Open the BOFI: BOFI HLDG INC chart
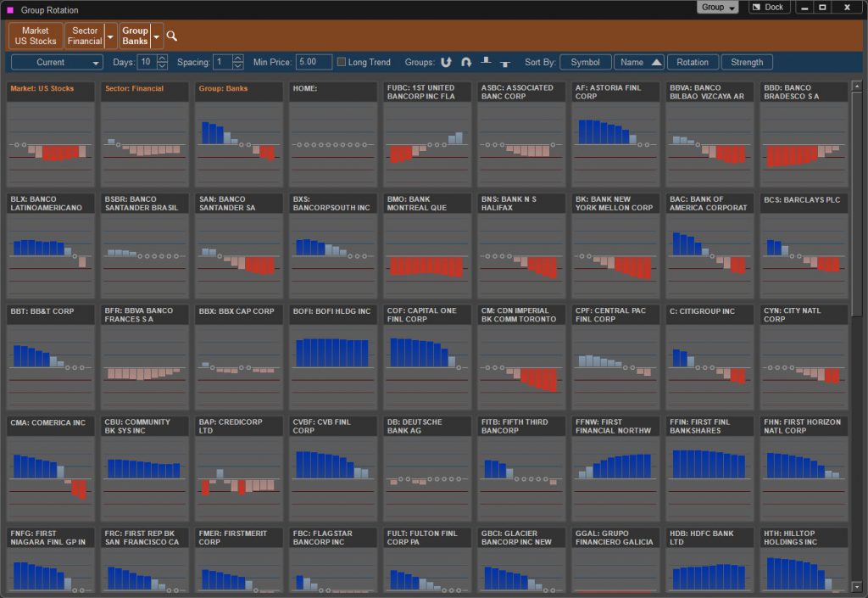The width and height of the screenshot is (868, 598). point(333,357)
